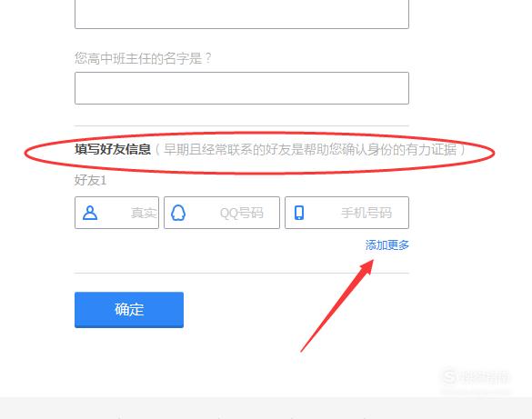
Task: Click the S logo in watermark
Action: [450, 377]
